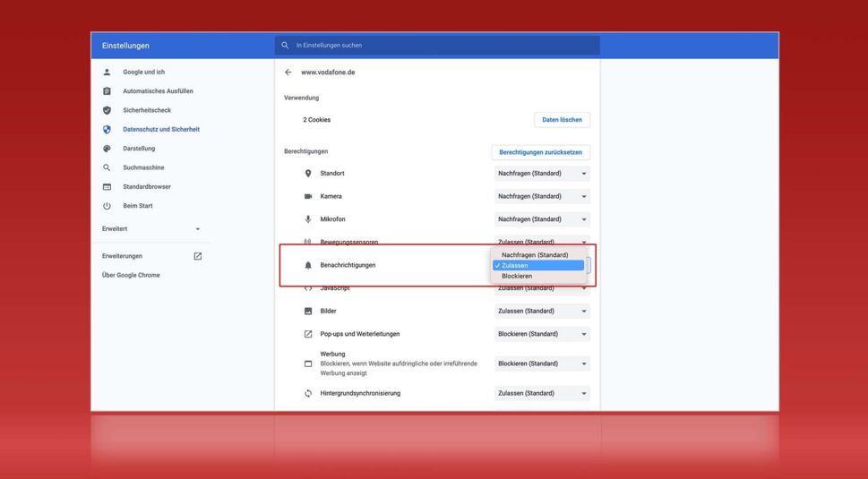Click the bell icon for Benachrichtigungen
Screen dimensions: 868x479
(308, 266)
